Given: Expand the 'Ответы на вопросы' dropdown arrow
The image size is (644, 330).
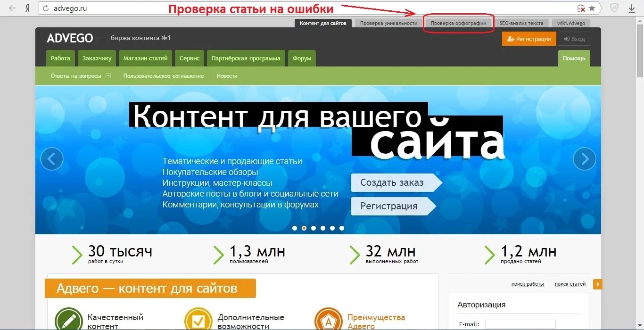Looking at the screenshot, I should pyautogui.click(x=108, y=75).
